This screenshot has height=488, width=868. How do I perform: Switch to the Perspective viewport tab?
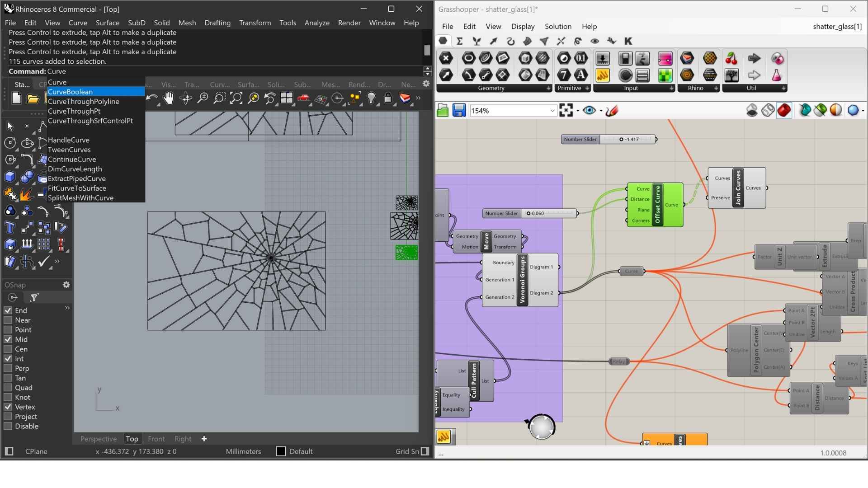[x=99, y=439]
